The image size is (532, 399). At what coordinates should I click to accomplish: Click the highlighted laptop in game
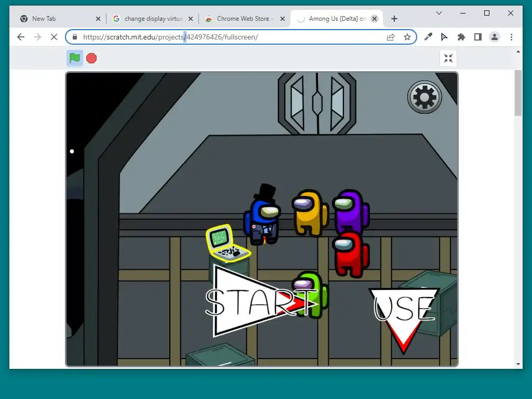tap(228, 244)
